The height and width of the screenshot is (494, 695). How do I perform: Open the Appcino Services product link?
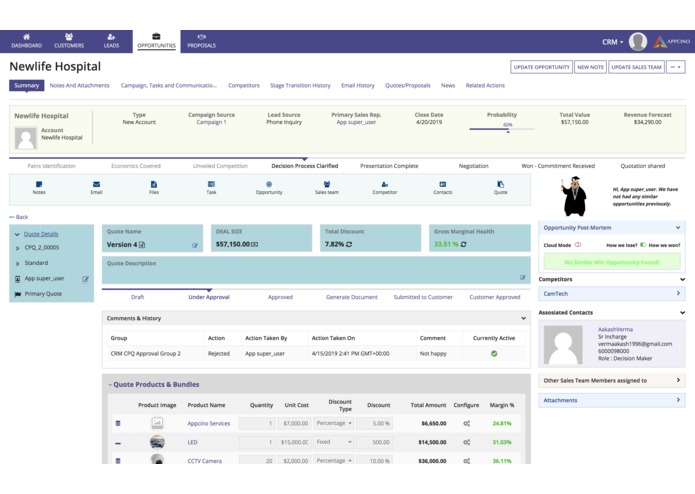209,424
